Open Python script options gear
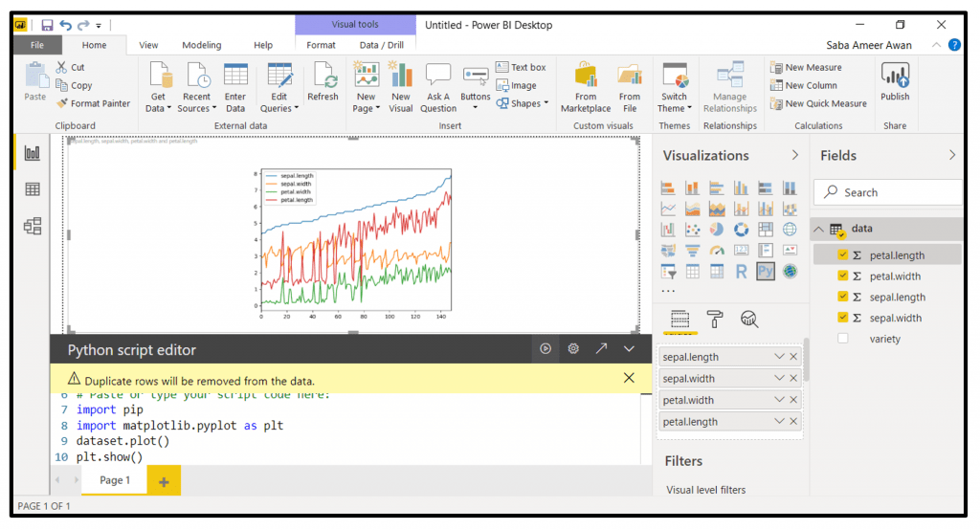The height and width of the screenshot is (530, 980). pyautogui.click(x=573, y=349)
